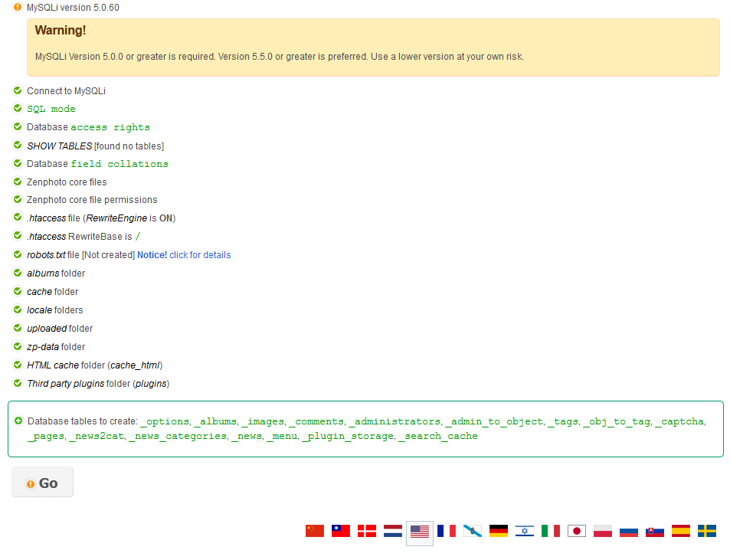Open the access rights link
This screenshot has height=560, width=730.
point(110,127)
